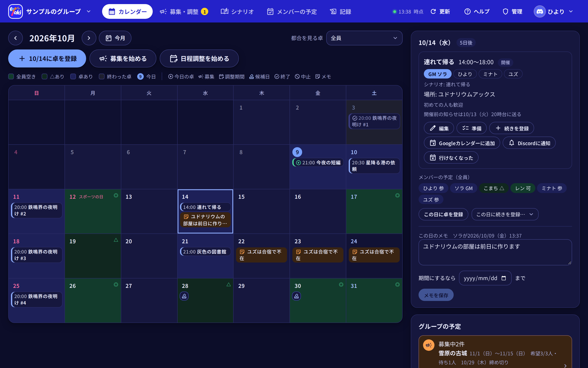Screen dimensions: 588x368
Task: Click the double-circle mark on day 26
Action: click(x=116, y=285)
